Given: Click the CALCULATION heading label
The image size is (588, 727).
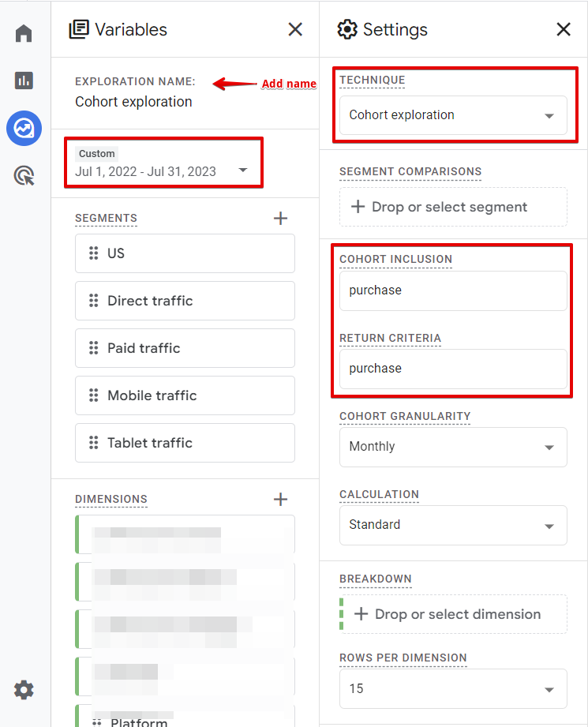Looking at the screenshot, I should (x=379, y=495).
